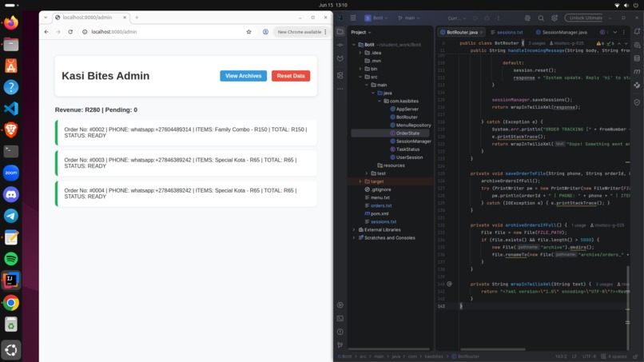
Task: Open the Git tool window icon
Action: (340, 344)
